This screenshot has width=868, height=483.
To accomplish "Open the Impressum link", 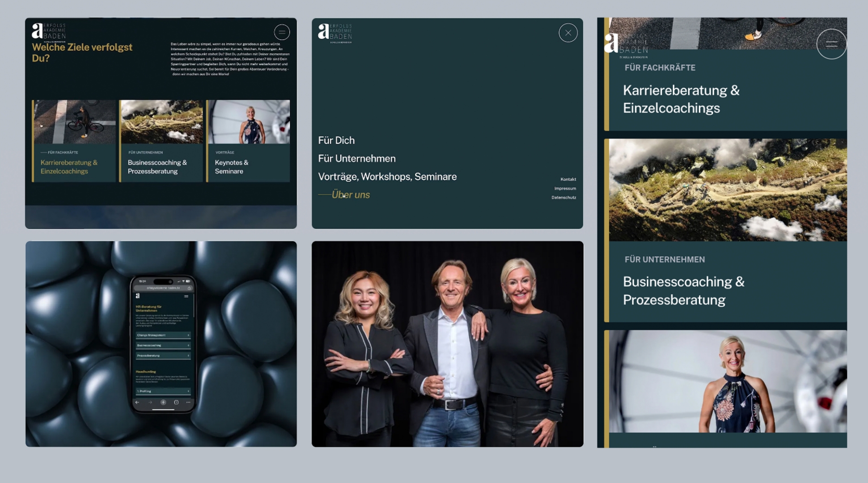I will 565,188.
